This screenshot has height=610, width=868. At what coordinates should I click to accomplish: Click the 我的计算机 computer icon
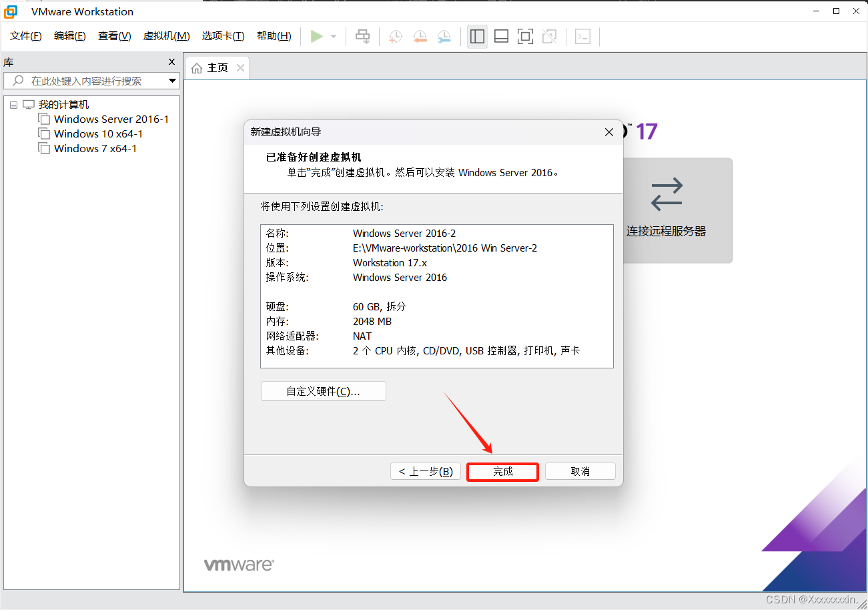(28, 104)
